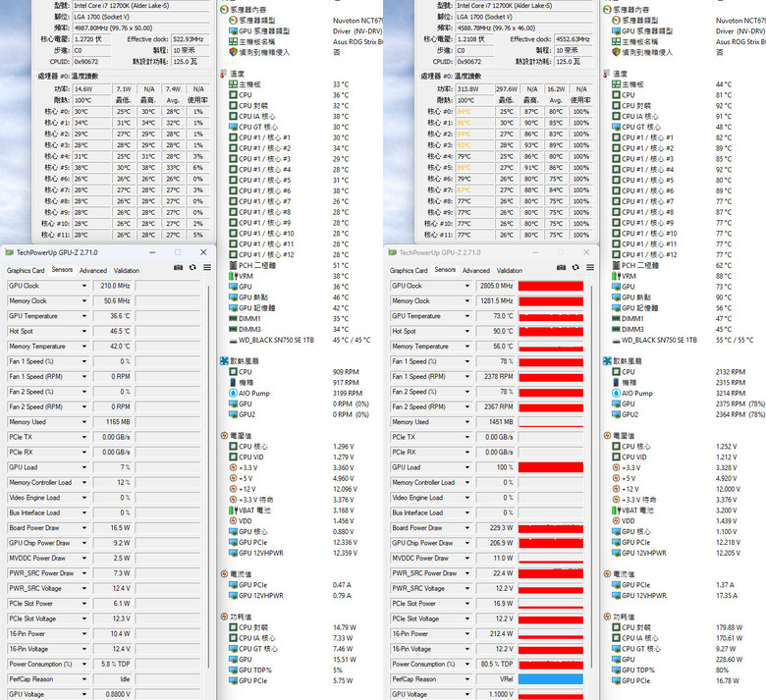The width and height of the screenshot is (766, 700).
Task: Open the hamburger menu in left GPU-Z window
Action: [207, 267]
